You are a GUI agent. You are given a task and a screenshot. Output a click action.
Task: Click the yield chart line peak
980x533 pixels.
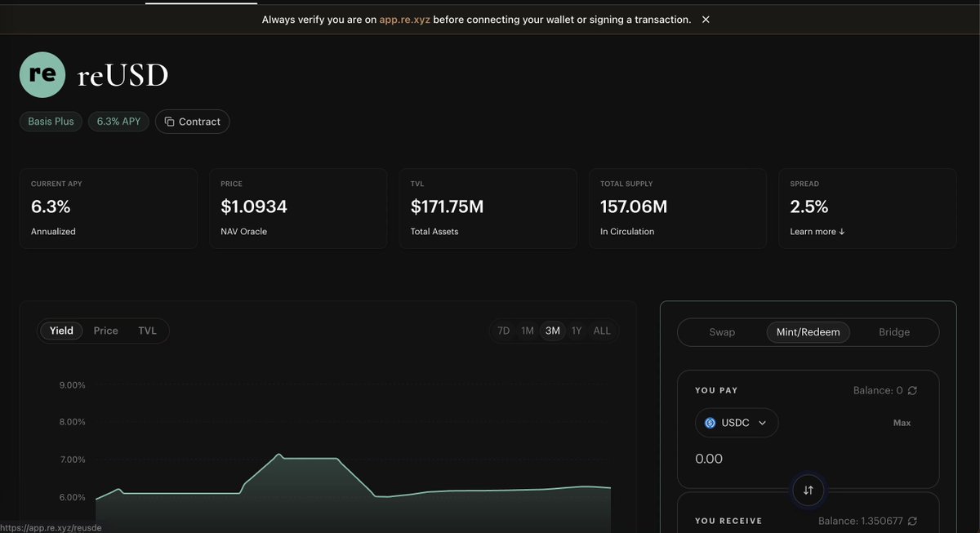278,455
